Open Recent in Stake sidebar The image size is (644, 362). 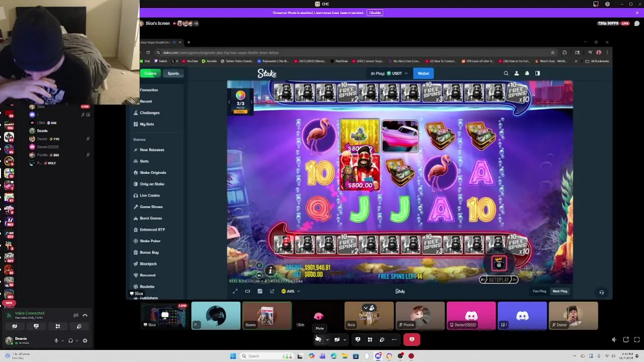pyautogui.click(x=146, y=101)
